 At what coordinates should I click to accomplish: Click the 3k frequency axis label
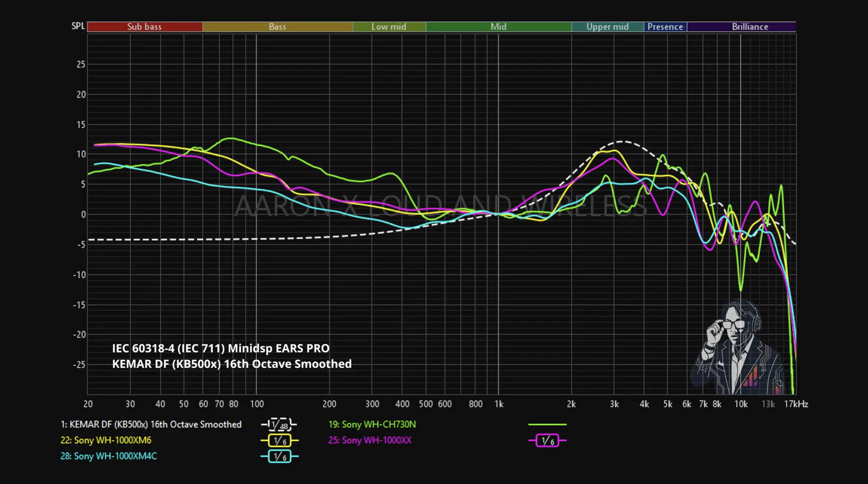(x=614, y=404)
